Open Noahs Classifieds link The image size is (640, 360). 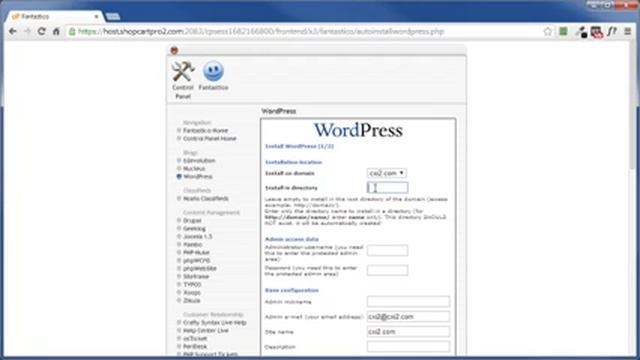click(205, 198)
